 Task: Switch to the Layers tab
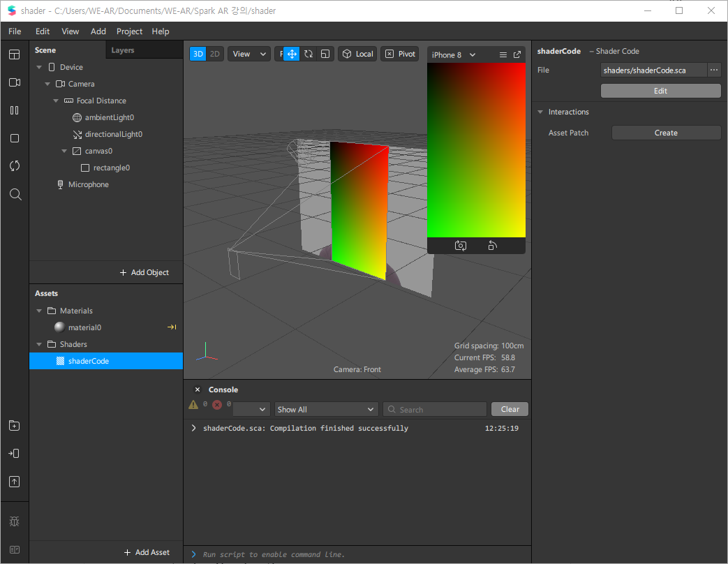point(123,50)
